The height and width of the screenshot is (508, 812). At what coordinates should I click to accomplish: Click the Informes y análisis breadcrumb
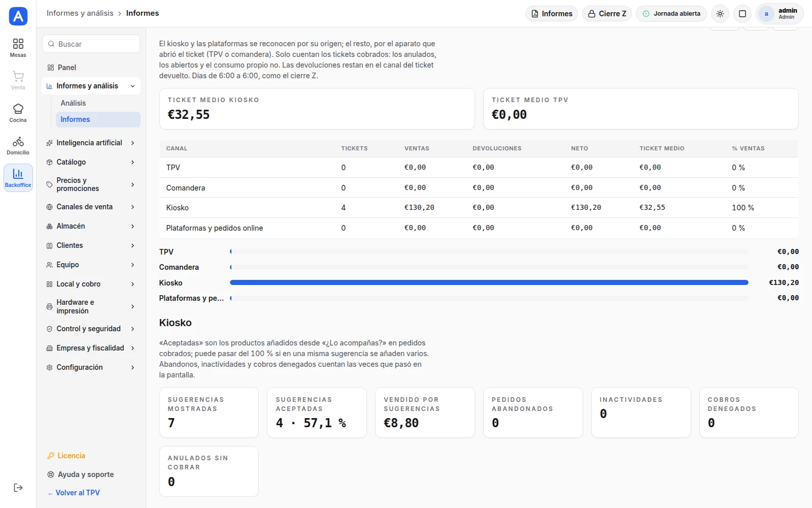80,13
